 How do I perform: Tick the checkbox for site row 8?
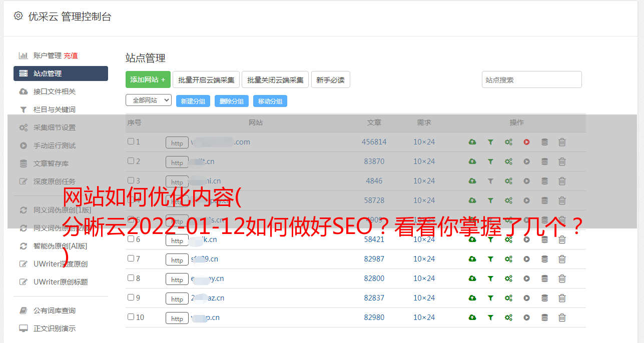[x=131, y=278]
